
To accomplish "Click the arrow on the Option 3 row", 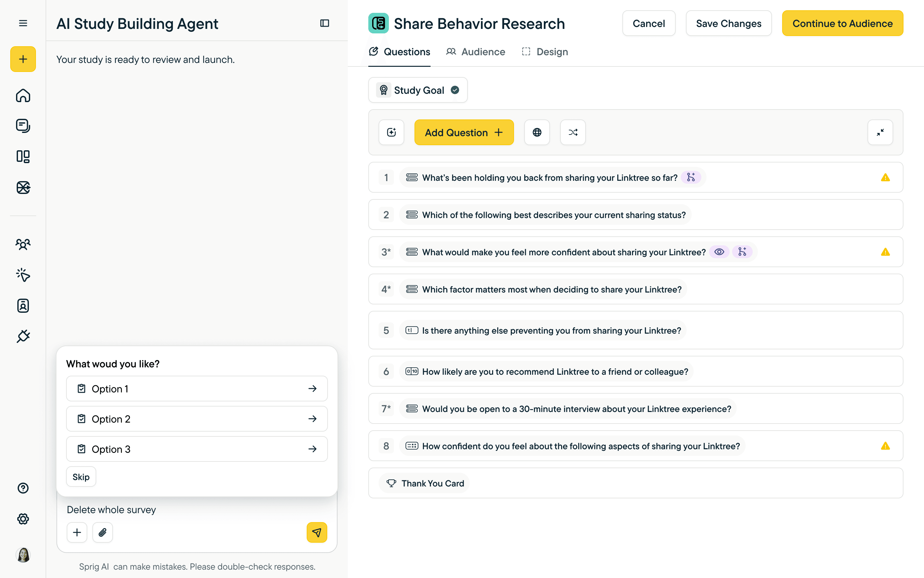I will tap(312, 449).
